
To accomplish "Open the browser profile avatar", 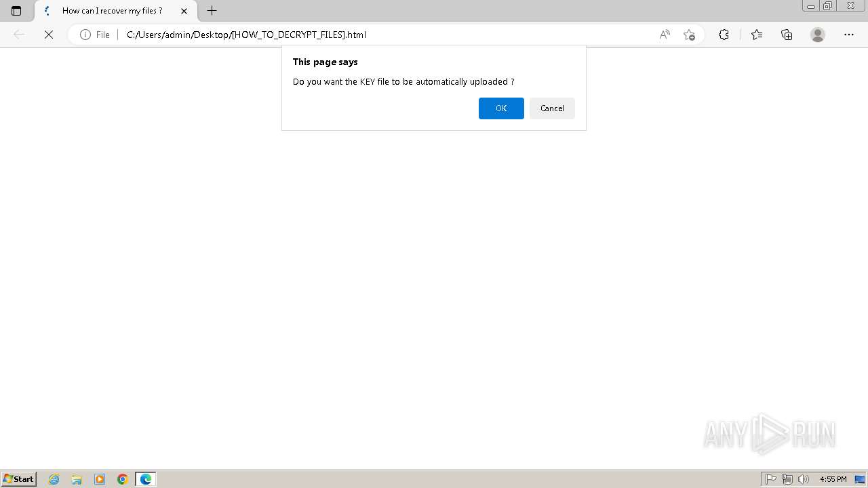I will 818,35.
